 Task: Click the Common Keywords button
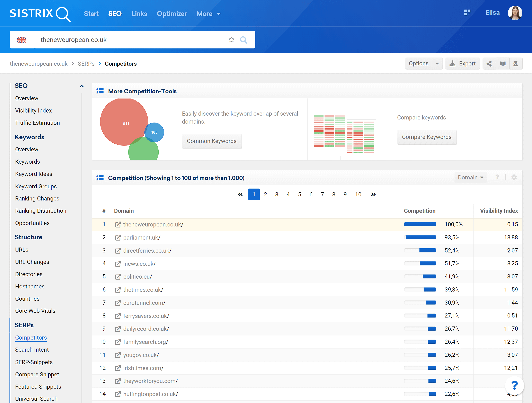[x=212, y=141]
